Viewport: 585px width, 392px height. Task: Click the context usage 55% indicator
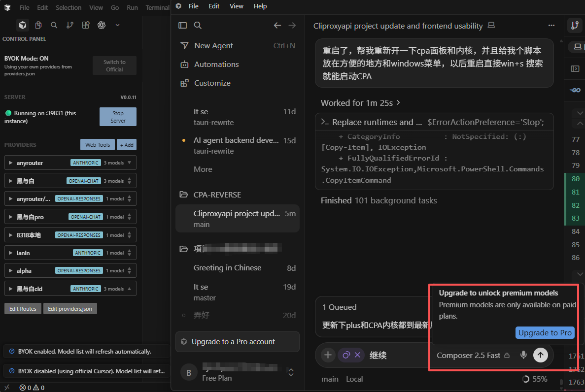(x=535, y=379)
